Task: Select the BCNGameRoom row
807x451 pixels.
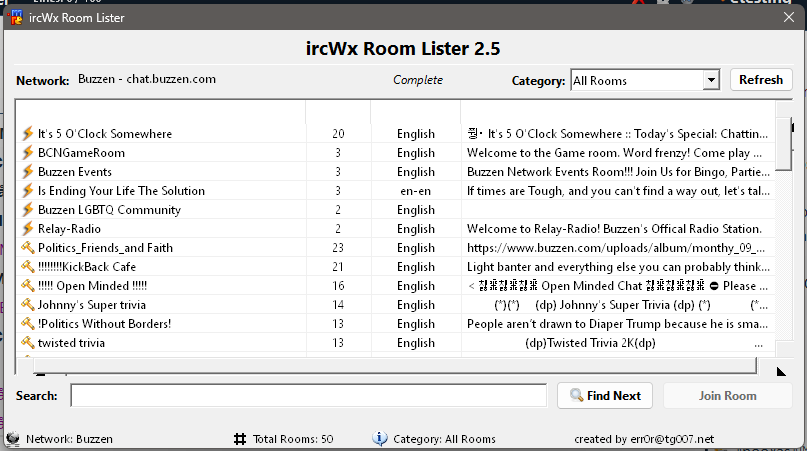Action: (395, 153)
